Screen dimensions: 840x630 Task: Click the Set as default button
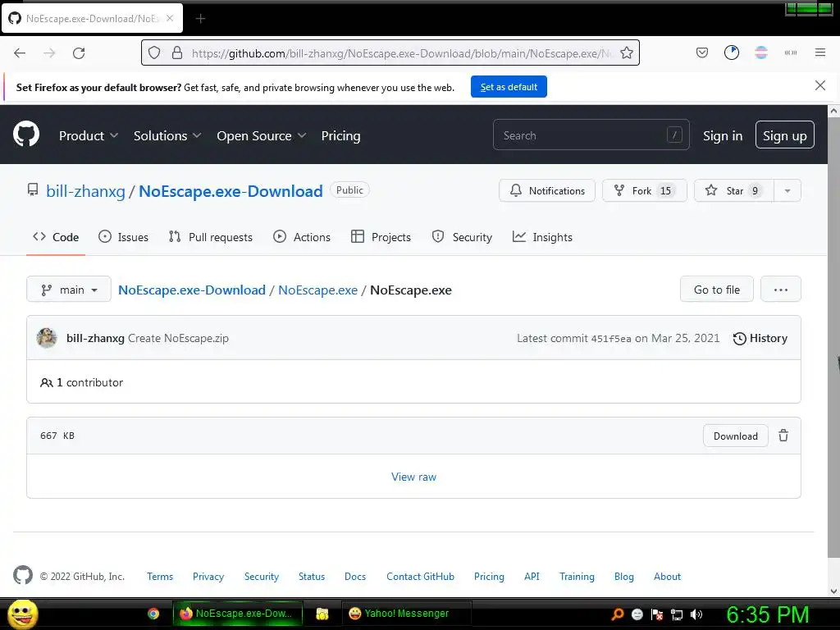(x=509, y=87)
